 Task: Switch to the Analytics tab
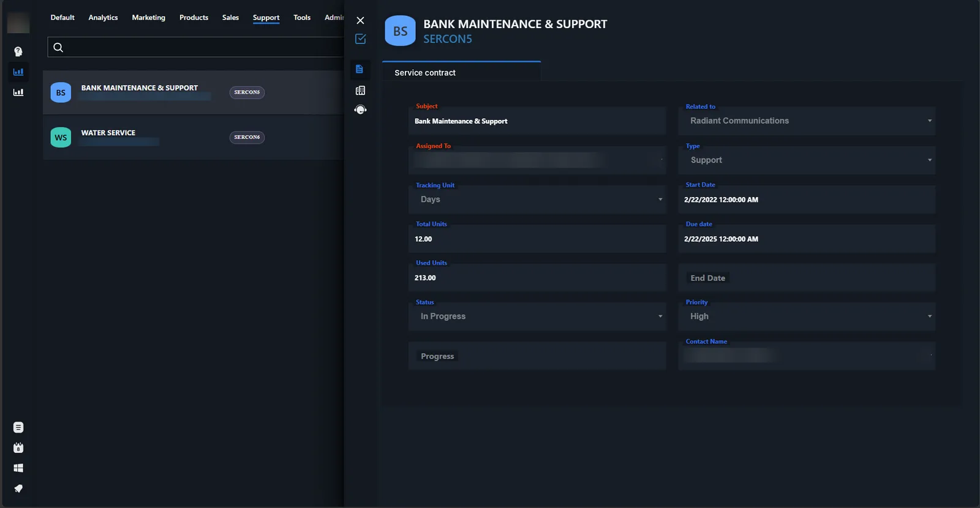(103, 18)
